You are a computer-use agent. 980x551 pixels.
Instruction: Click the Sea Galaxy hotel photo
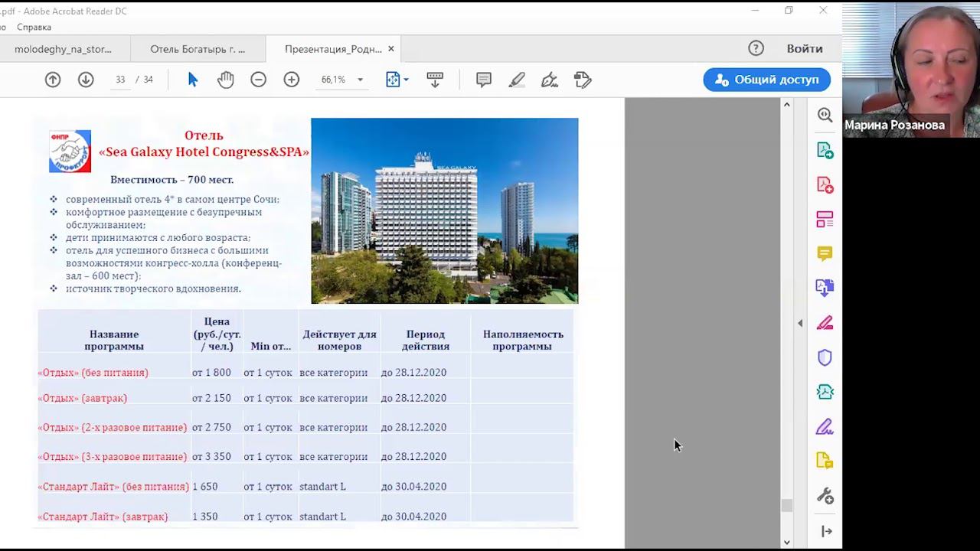click(x=445, y=210)
